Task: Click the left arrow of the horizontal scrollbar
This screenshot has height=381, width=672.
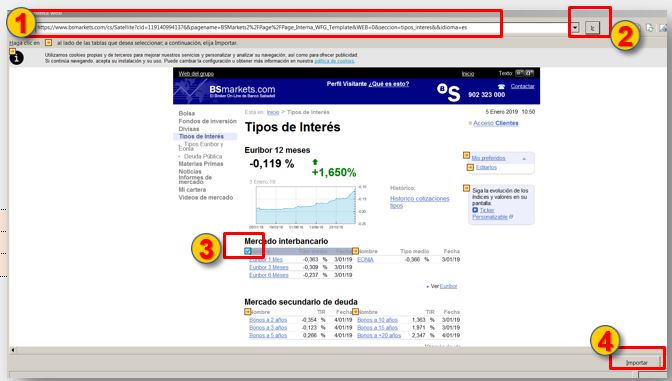Action: coord(13,350)
